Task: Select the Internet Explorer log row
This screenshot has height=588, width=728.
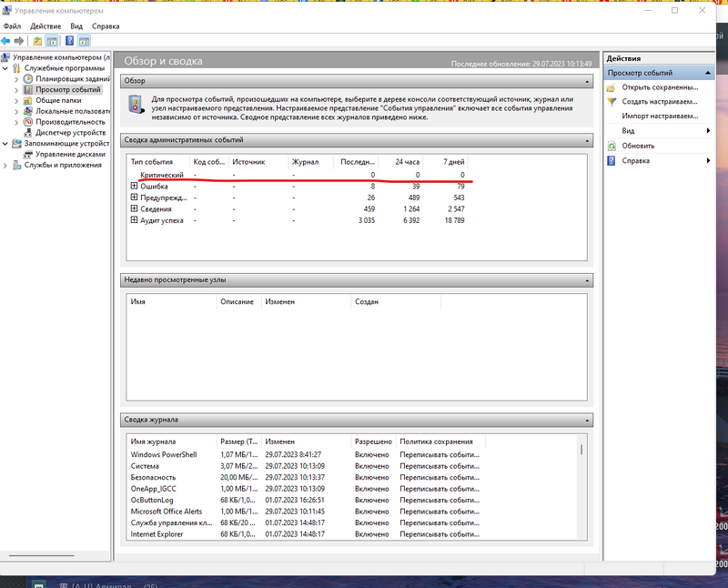Action: 306,534
